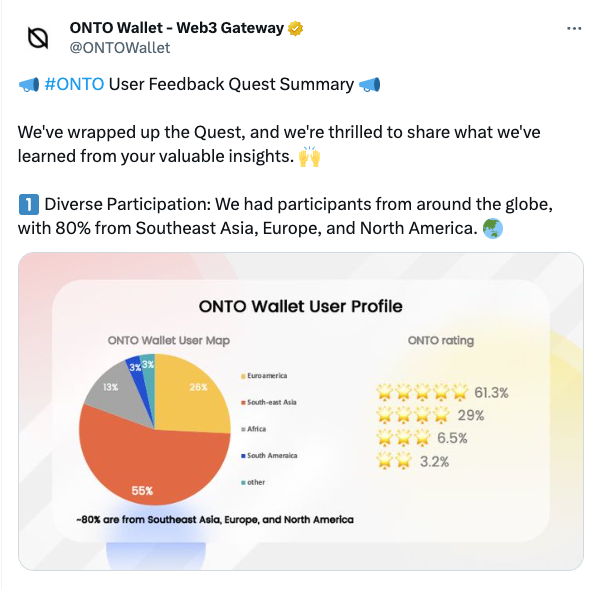Open the #ONTO hashtag link
598x589 pixels.
pos(74,84)
